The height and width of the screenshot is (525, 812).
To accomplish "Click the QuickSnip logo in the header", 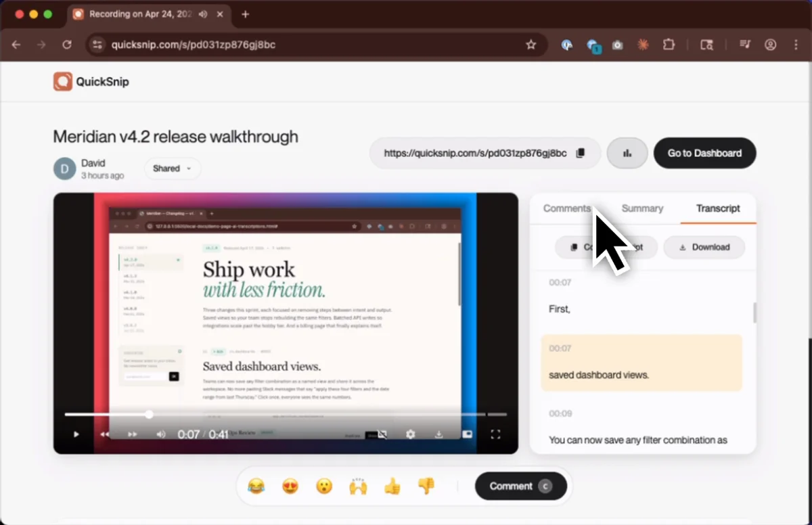I will click(x=91, y=81).
